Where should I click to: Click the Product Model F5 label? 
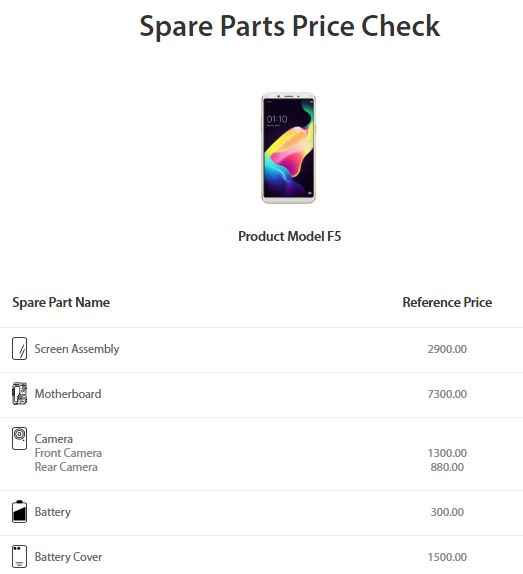click(x=289, y=236)
